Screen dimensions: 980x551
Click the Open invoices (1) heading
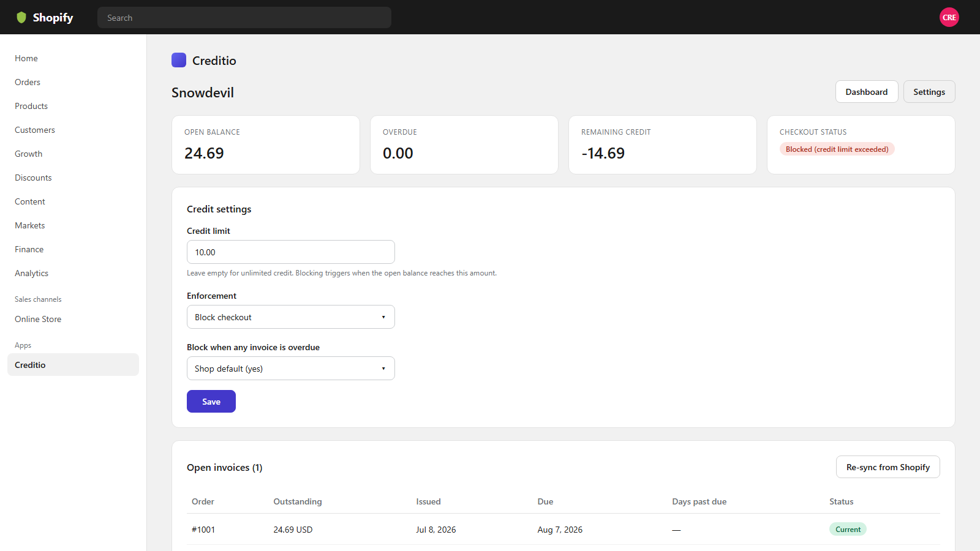coord(225,468)
